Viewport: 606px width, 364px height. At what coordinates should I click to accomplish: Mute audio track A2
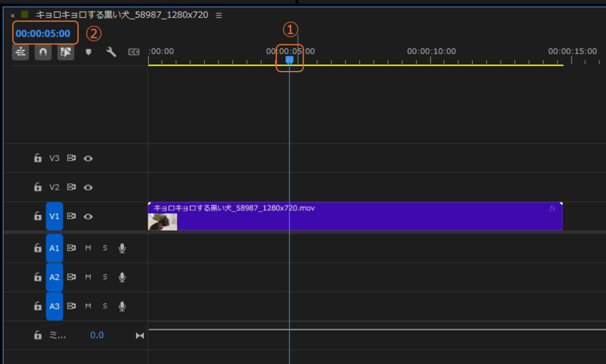[88, 277]
